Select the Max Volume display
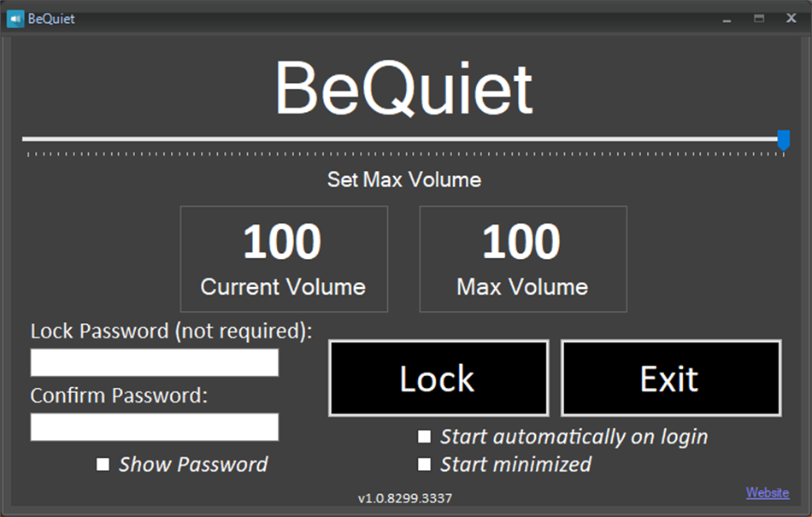812x517 pixels. [522, 259]
